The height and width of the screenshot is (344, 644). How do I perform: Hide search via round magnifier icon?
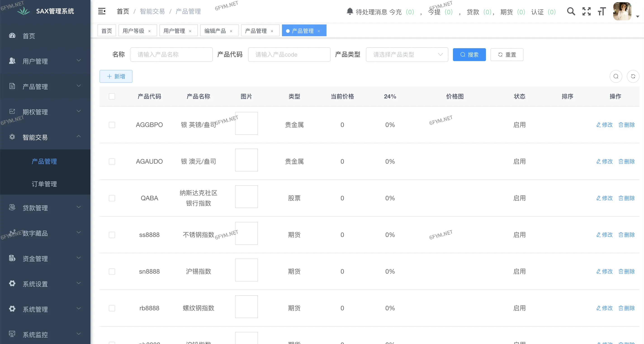click(616, 76)
